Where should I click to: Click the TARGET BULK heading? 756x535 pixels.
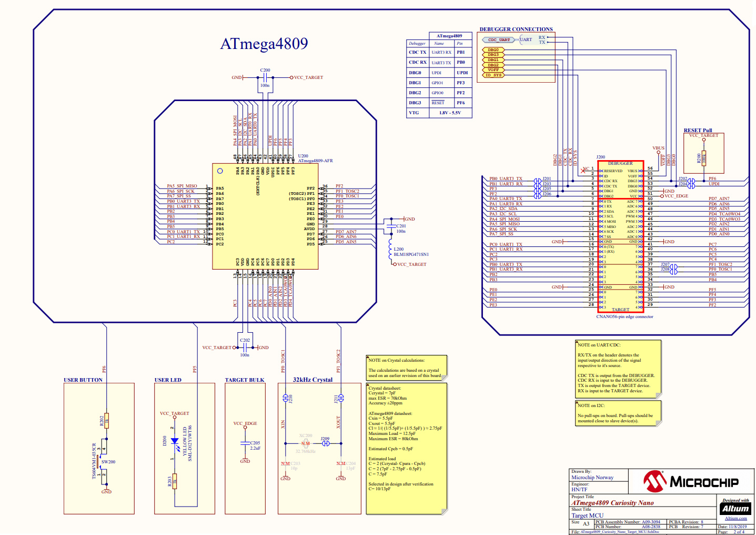click(245, 380)
